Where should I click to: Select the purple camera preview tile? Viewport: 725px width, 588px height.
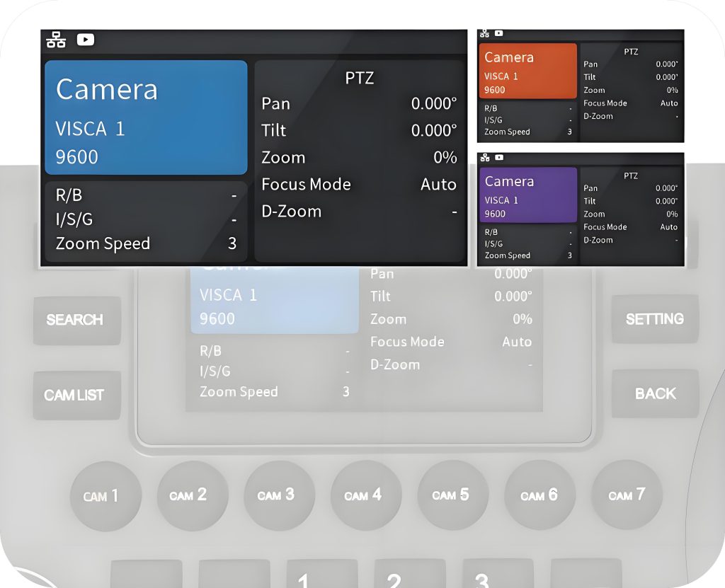527,194
